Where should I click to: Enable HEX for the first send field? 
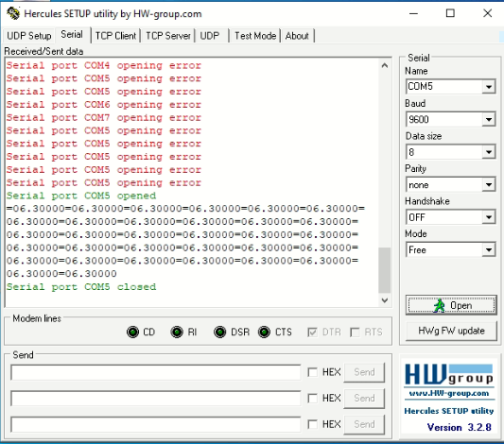[312, 372]
